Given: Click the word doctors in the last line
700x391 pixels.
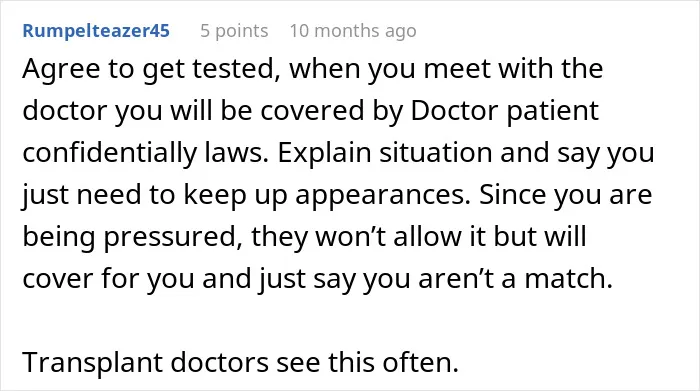Looking at the screenshot, I should pyautogui.click(x=219, y=362).
